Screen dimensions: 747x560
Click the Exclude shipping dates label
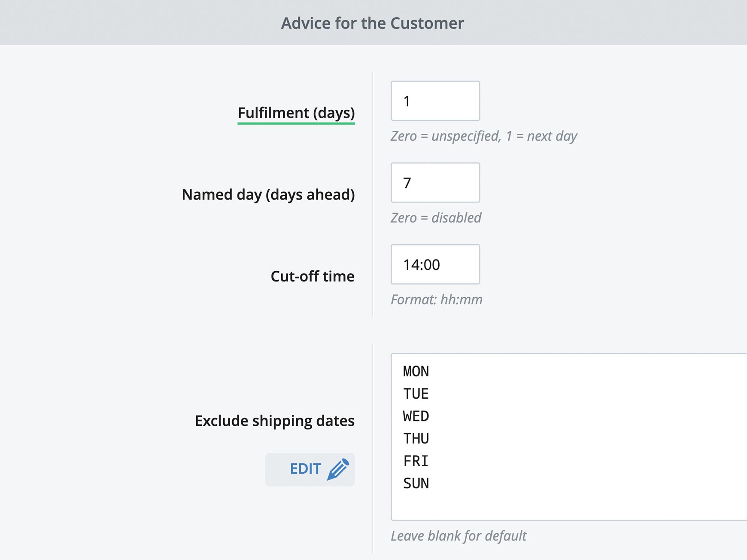tap(275, 421)
